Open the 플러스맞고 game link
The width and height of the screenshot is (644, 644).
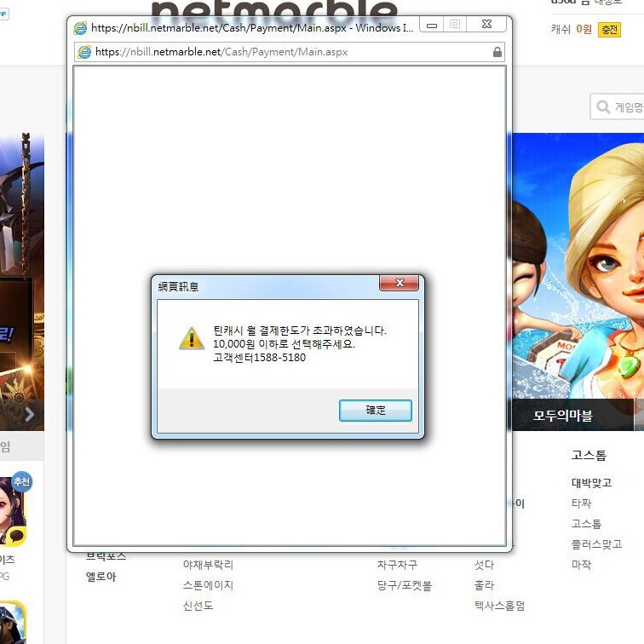click(x=596, y=544)
